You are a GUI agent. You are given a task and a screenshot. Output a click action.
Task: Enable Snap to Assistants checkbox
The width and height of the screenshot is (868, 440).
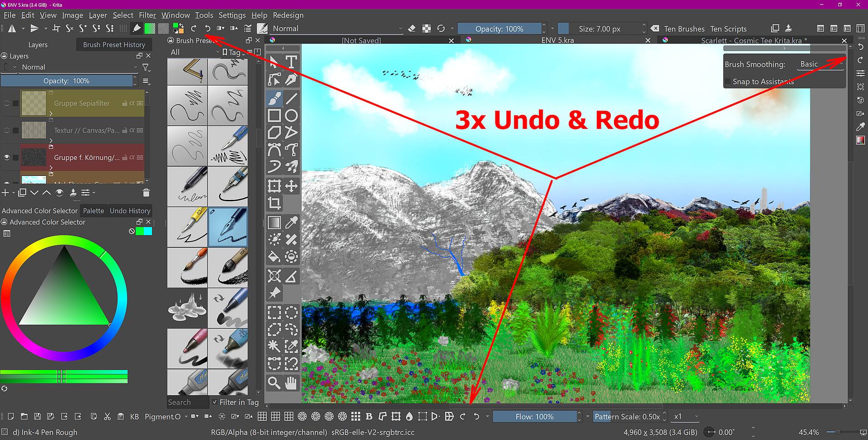click(x=728, y=81)
